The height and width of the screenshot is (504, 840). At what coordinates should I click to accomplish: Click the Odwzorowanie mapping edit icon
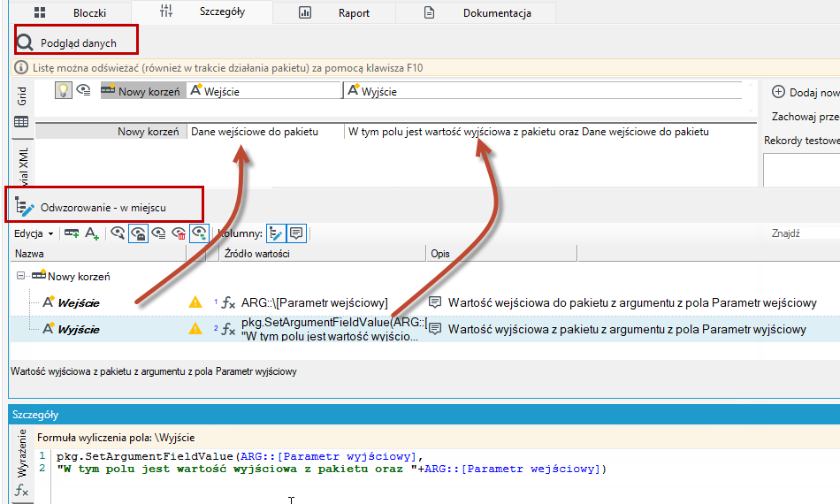tap(24, 207)
